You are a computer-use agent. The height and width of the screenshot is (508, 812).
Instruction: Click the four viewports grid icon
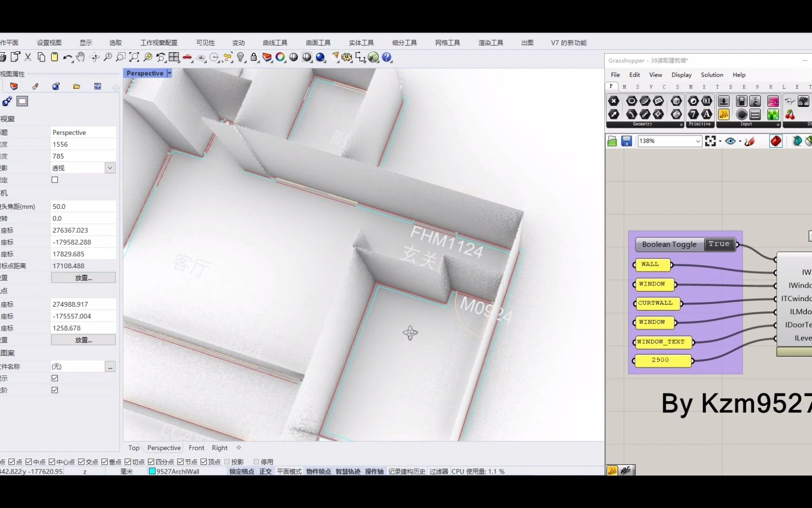[x=174, y=57]
